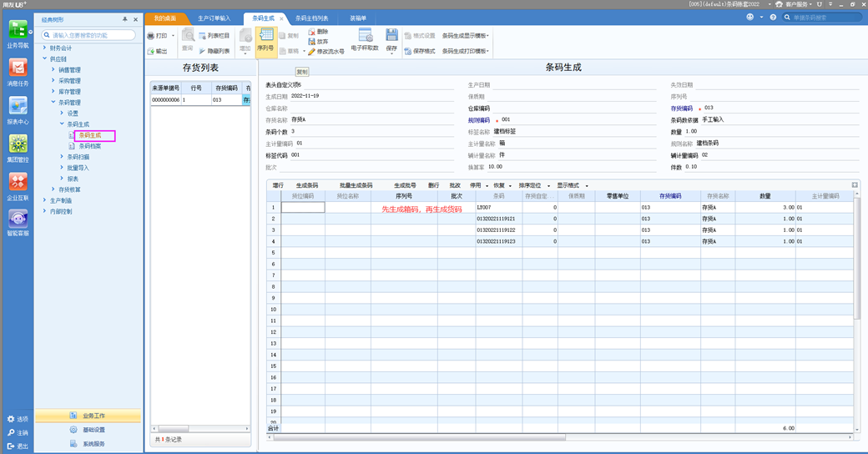Expand the 财务会计 tree node
Image resolution: width=868 pixels, height=454 pixels.
coord(45,48)
